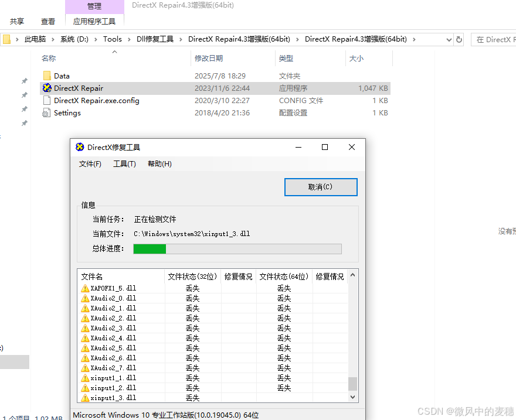Click the 文件状态(64位) column header

coord(284,276)
